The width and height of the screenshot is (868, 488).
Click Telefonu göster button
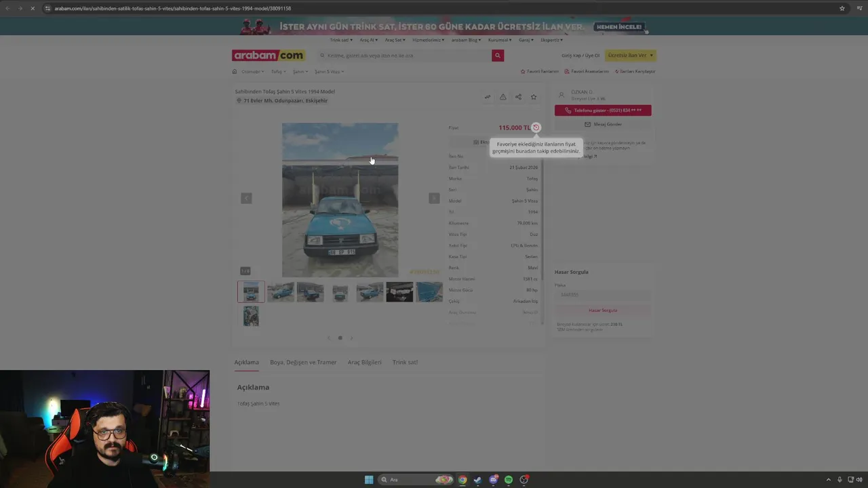603,110
